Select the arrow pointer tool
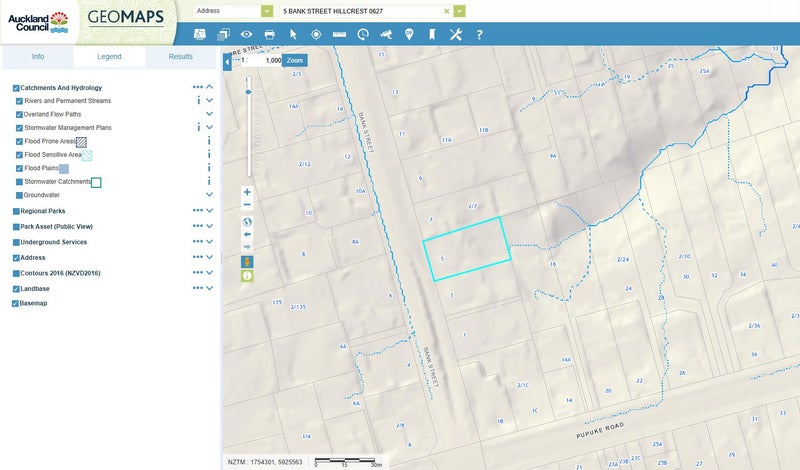Image resolution: width=800 pixels, height=470 pixels. [293, 34]
